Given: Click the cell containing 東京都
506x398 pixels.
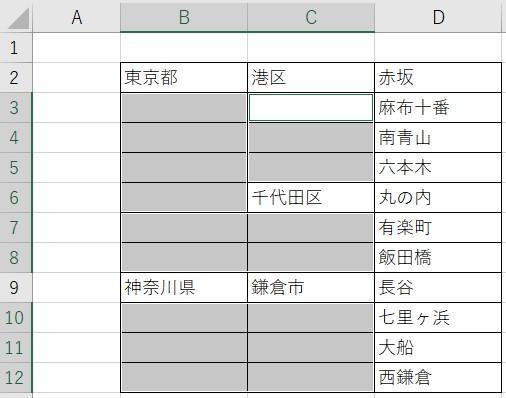Looking at the screenshot, I should [x=184, y=78].
